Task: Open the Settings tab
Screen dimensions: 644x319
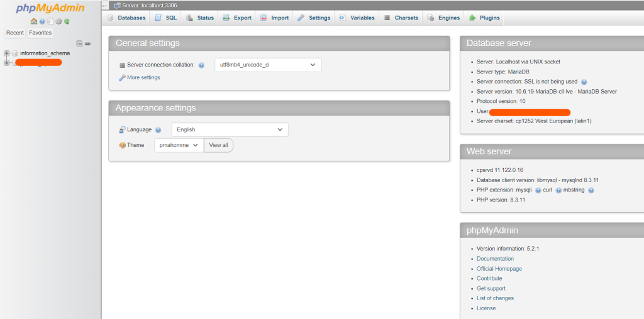Action: (x=314, y=18)
